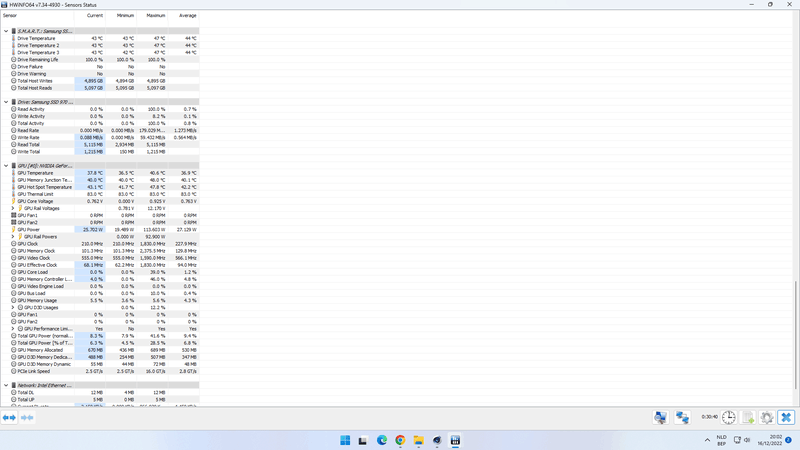
Task: Click the 25.702 W GPU Power value
Action: point(90,230)
